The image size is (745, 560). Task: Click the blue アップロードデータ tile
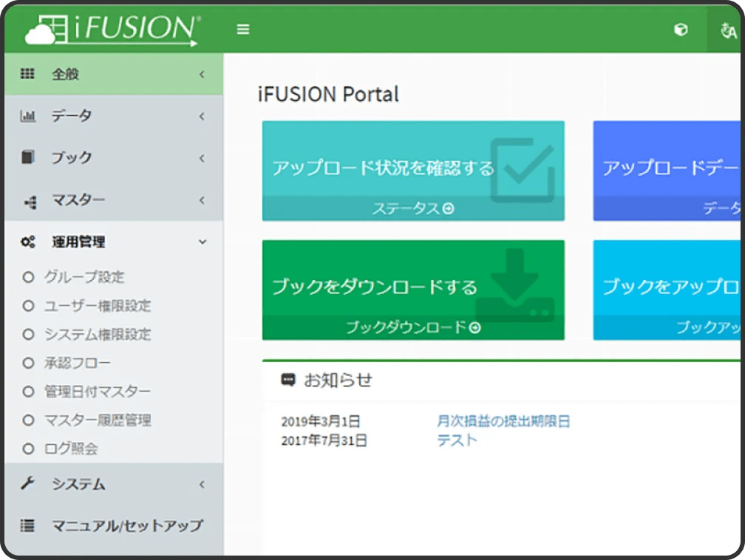click(667, 171)
